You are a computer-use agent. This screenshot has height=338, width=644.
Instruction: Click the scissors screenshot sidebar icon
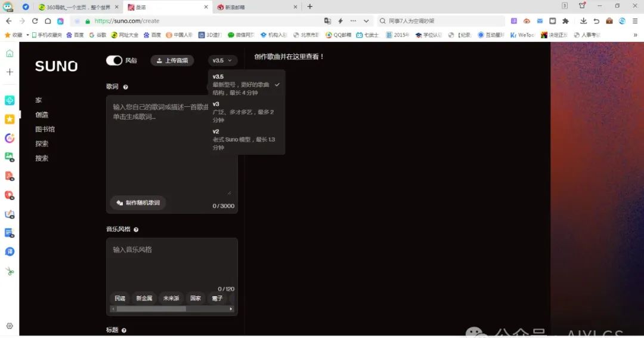[10, 271]
